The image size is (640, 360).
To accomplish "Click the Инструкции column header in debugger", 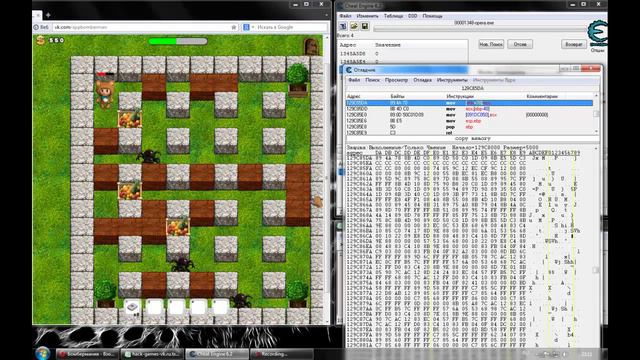I will [460, 96].
